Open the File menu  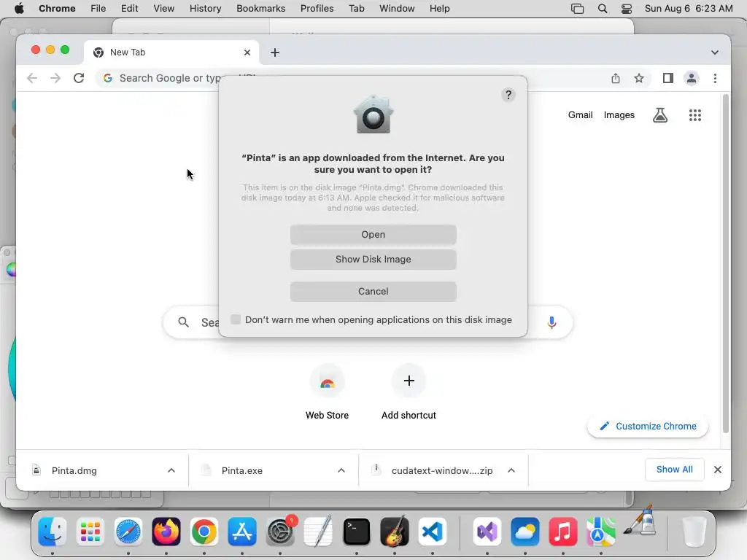(98, 9)
